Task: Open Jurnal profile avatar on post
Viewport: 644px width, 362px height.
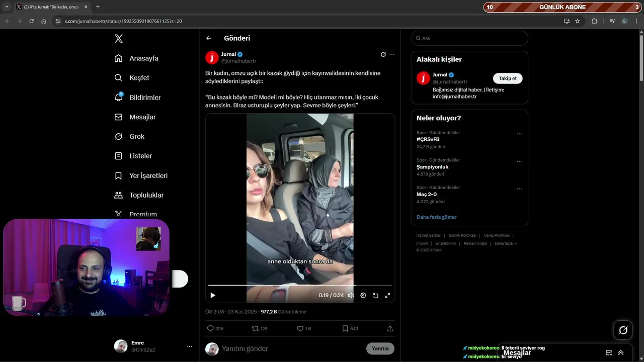Action: pyautogui.click(x=212, y=58)
